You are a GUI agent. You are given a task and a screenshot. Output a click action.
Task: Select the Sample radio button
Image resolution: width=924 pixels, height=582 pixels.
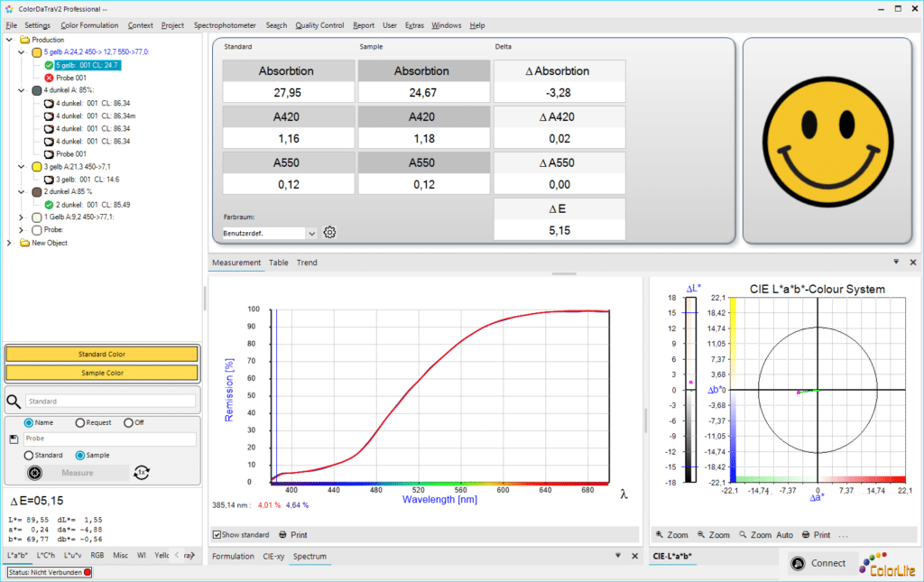click(80, 456)
